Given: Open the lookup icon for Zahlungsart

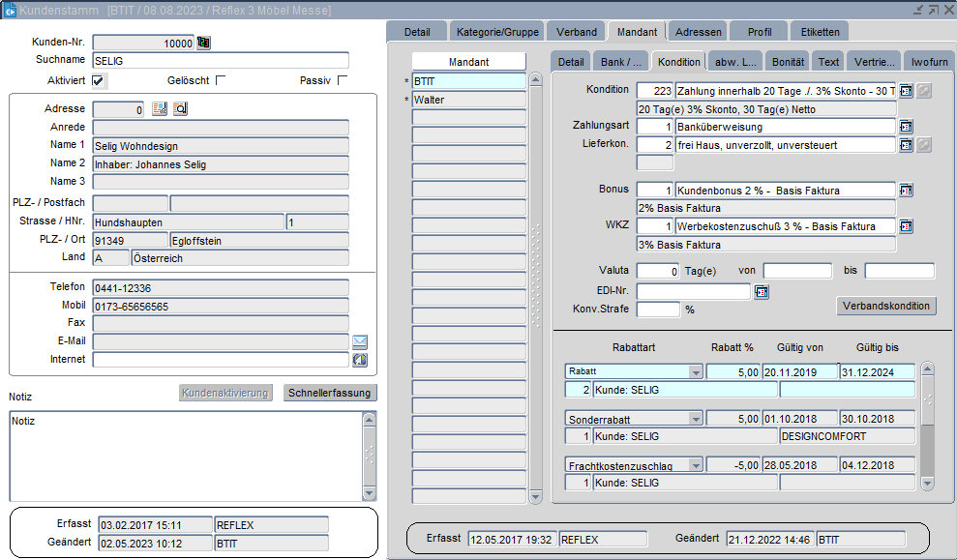Looking at the screenshot, I should pyautogui.click(x=906, y=127).
